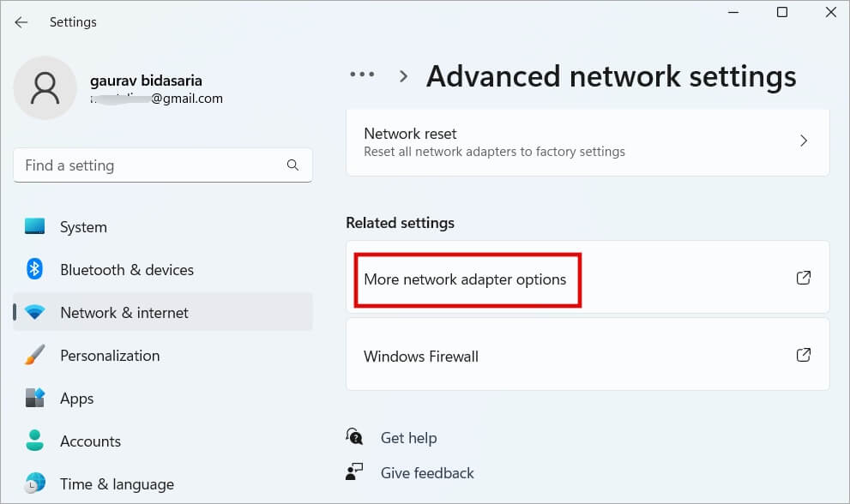Click the Give feedback person icon
Screen dimensions: 850x504
coord(354,471)
